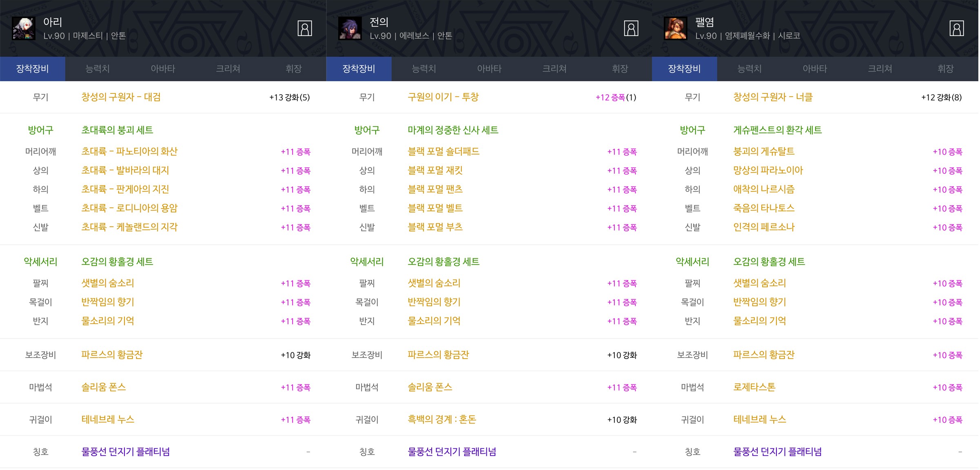Click +13 강화(5) weapon reinforcement value
Viewport: 980px width, 470px height.
click(x=290, y=98)
